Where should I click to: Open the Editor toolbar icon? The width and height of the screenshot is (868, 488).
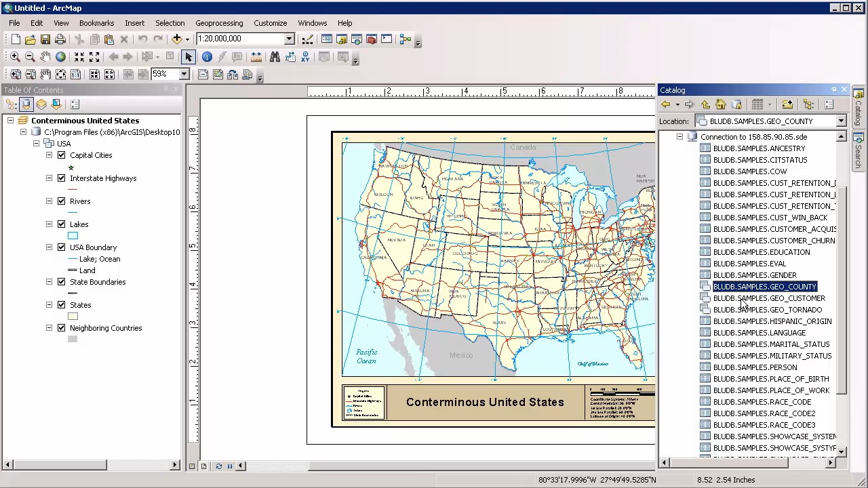307,39
